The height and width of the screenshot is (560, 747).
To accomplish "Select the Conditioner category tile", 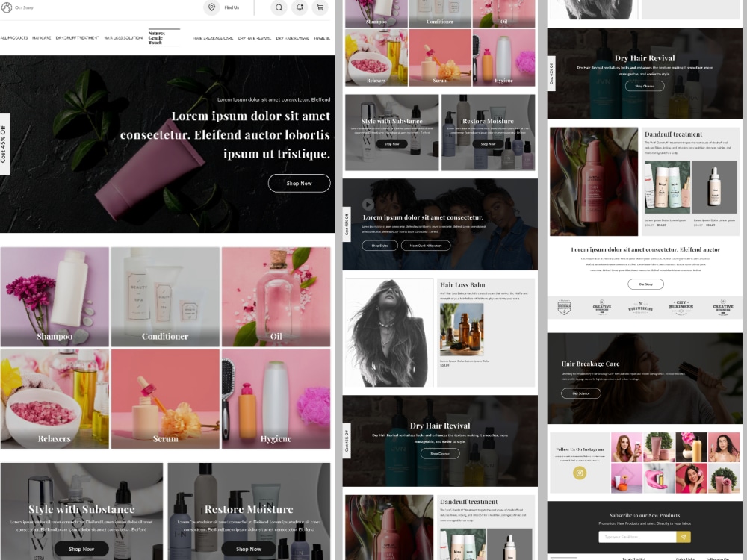I will click(165, 296).
